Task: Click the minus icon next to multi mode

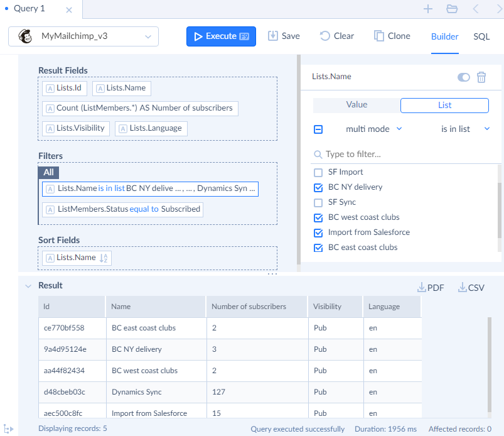Action: [x=319, y=129]
